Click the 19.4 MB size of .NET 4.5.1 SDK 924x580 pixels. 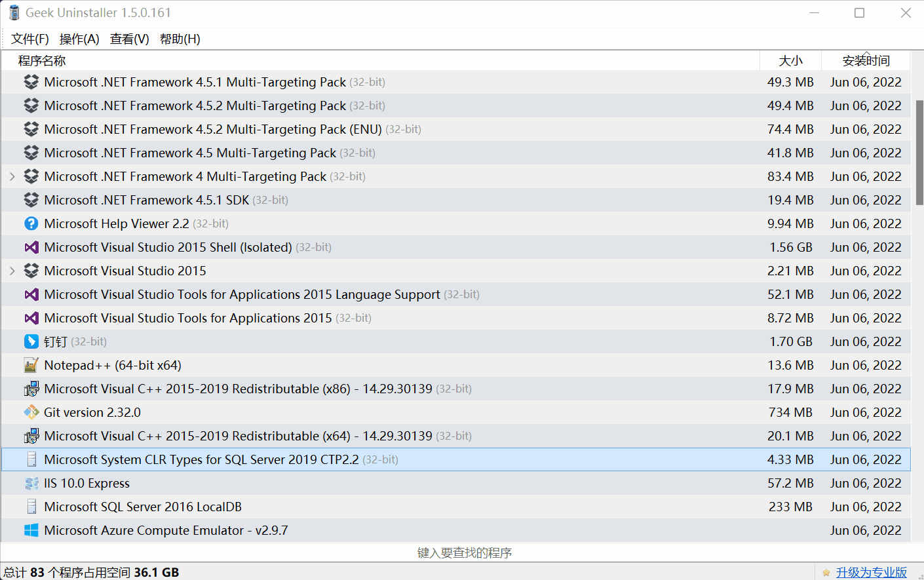tap(791, 200)
